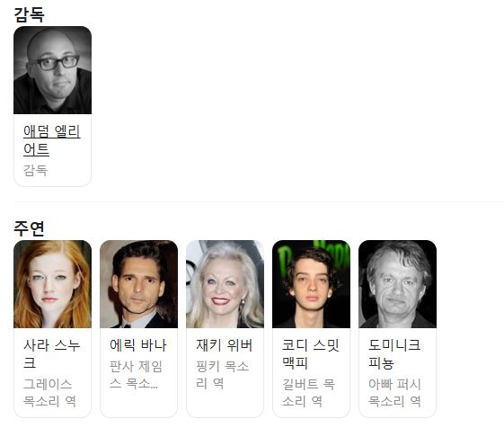
Task: Select the 재키 위버 cast photo
Action: (225, 284)
